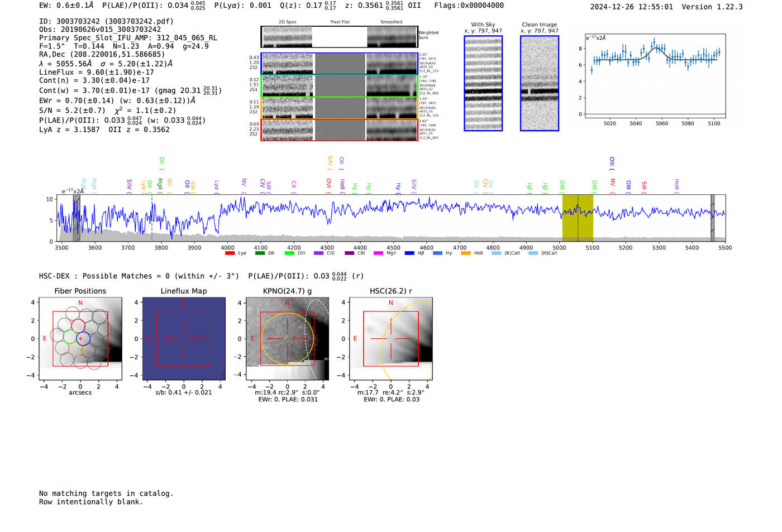Click the blue fiber circle in Fiber Positions
782x532 pixels.
(83, 338)
